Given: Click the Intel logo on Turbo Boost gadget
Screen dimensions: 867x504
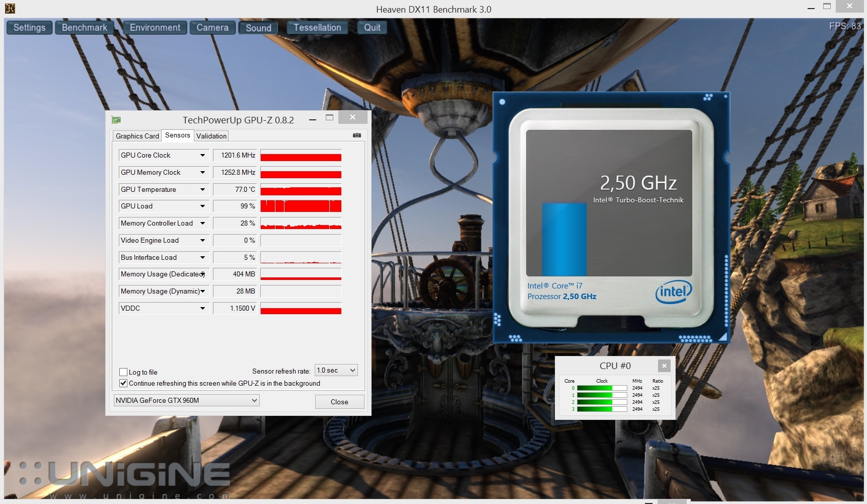Looking at the screenshot, I should pos(674,292).
